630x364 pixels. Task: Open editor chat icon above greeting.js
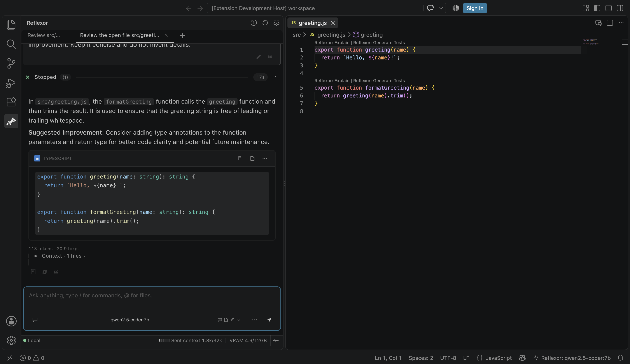pyautogui.click(x=598, y=23)
